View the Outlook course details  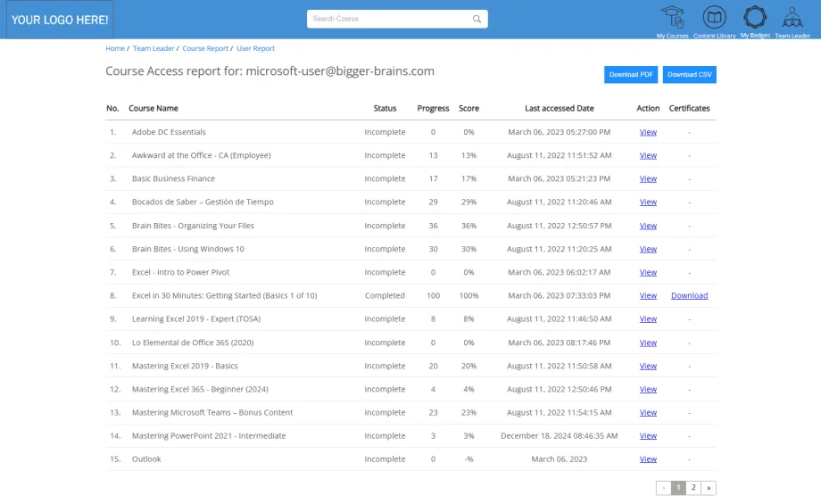tap(648, 459)
